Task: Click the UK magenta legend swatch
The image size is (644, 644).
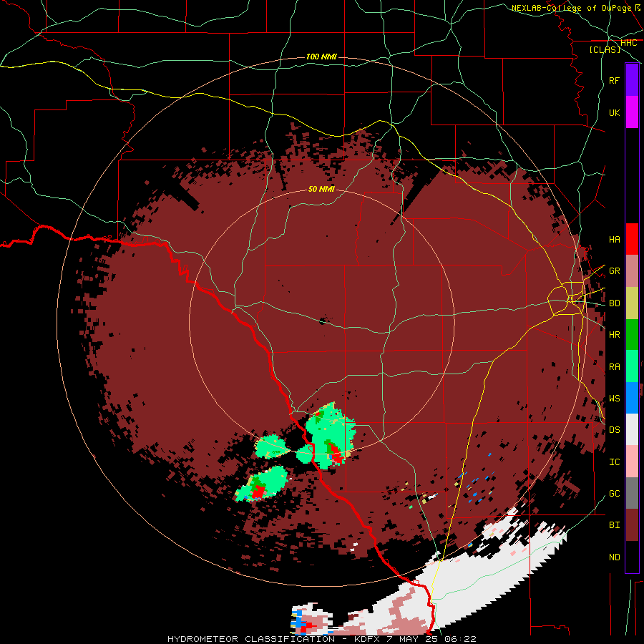Action: point(632,112)
